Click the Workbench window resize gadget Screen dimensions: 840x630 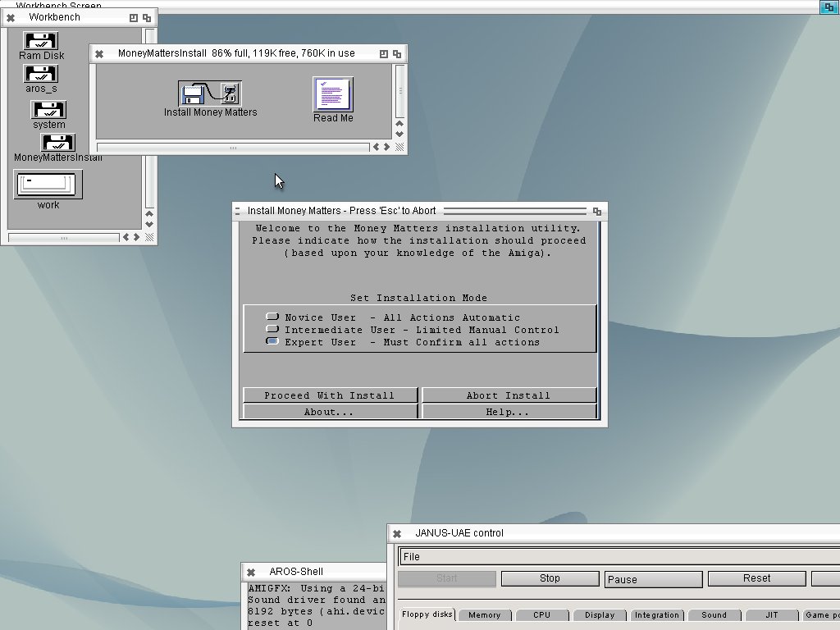pyautogui.click(x=149, y=237)
